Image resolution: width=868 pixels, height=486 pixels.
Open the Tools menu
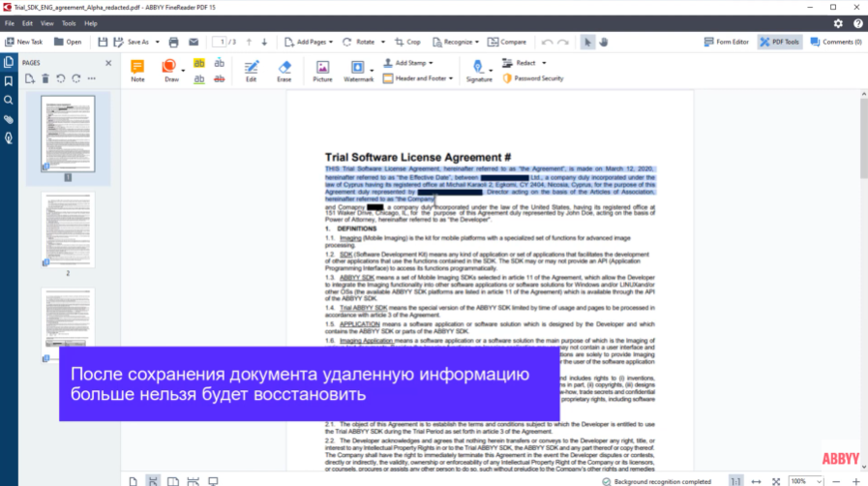pos(69,24)
